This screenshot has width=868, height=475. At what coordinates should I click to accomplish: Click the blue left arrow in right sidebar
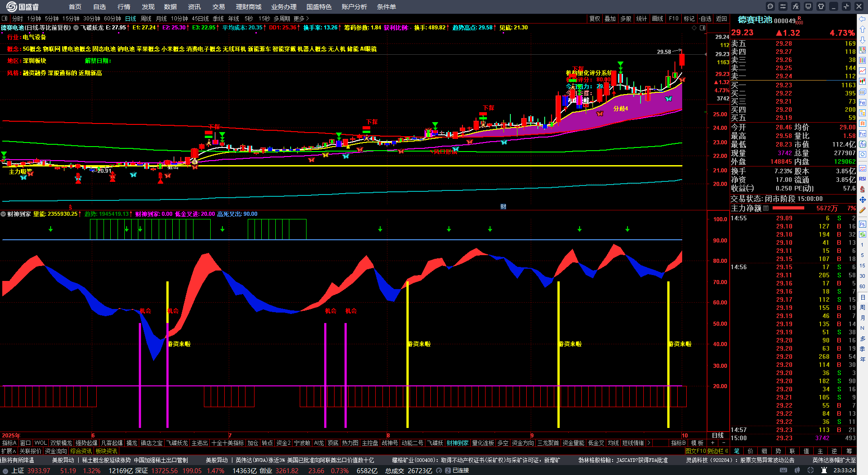[x=863, y=19]
